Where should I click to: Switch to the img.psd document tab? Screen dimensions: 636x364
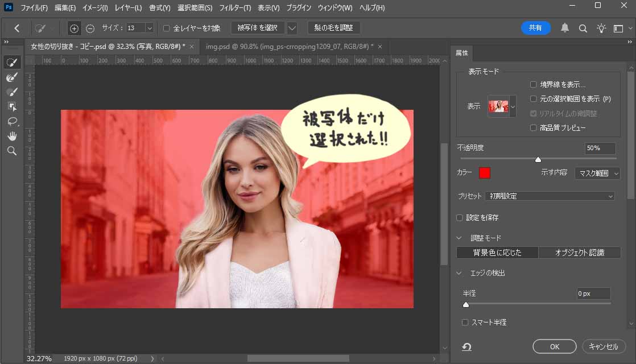pyautogui.click(x=289, y=46)
